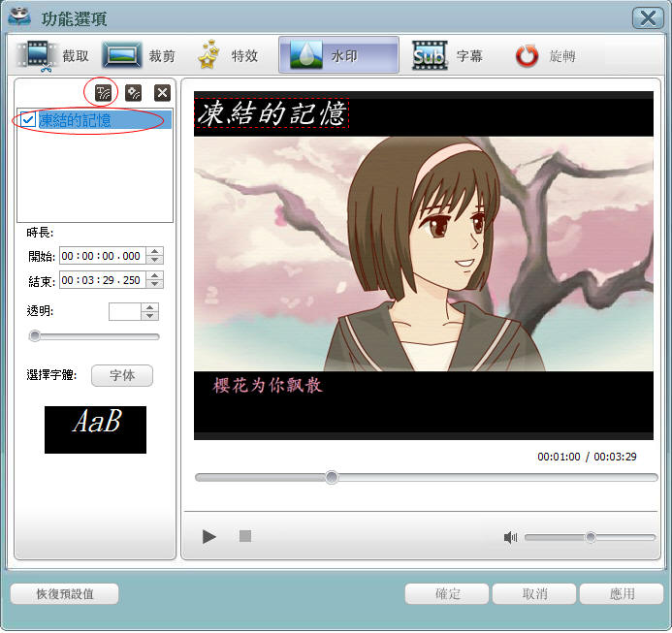Click the transparency slider handle
This screenshot has width=672, height=633.
35,336
